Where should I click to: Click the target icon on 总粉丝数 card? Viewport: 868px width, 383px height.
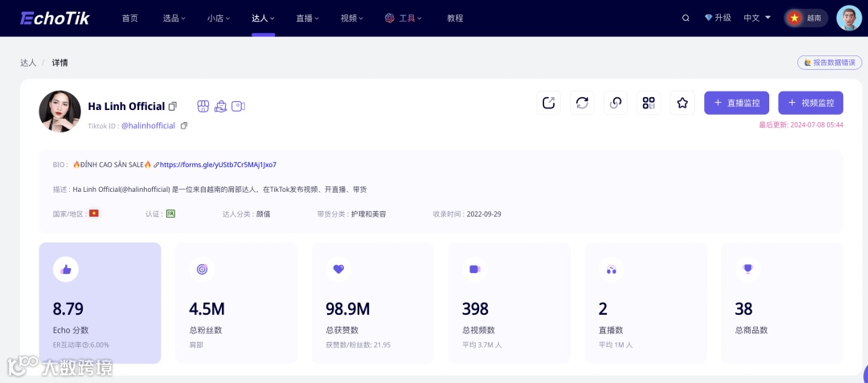202,269
